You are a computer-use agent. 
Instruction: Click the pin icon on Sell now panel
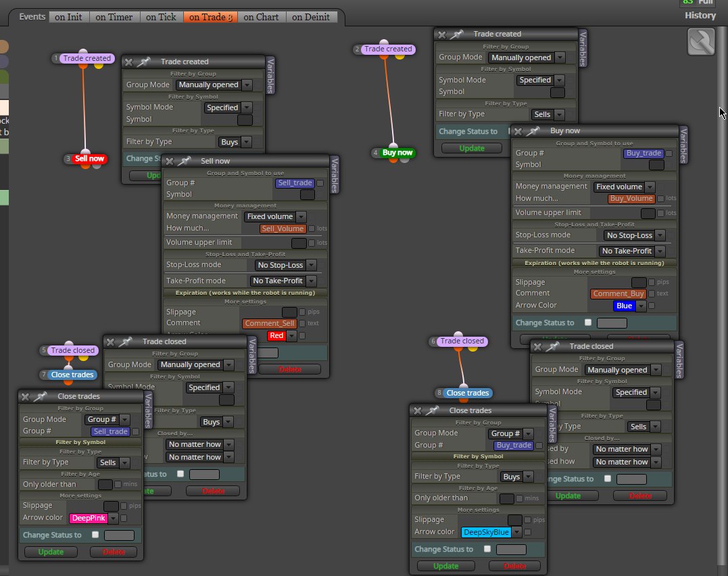coord(185,161)
